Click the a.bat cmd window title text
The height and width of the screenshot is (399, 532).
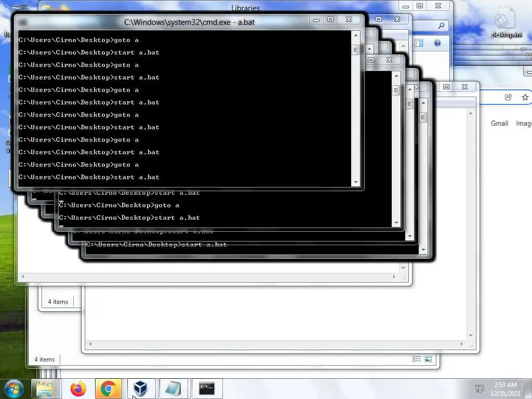[189, 22]
